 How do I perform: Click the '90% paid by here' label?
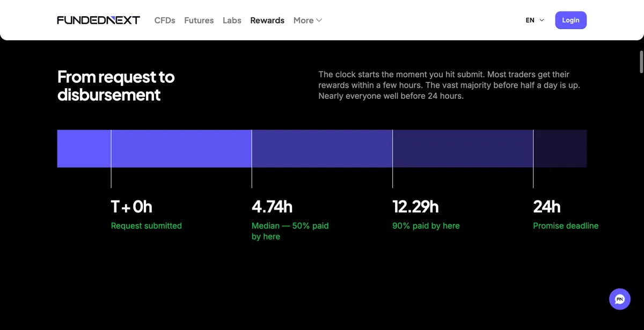click(426, 226)
